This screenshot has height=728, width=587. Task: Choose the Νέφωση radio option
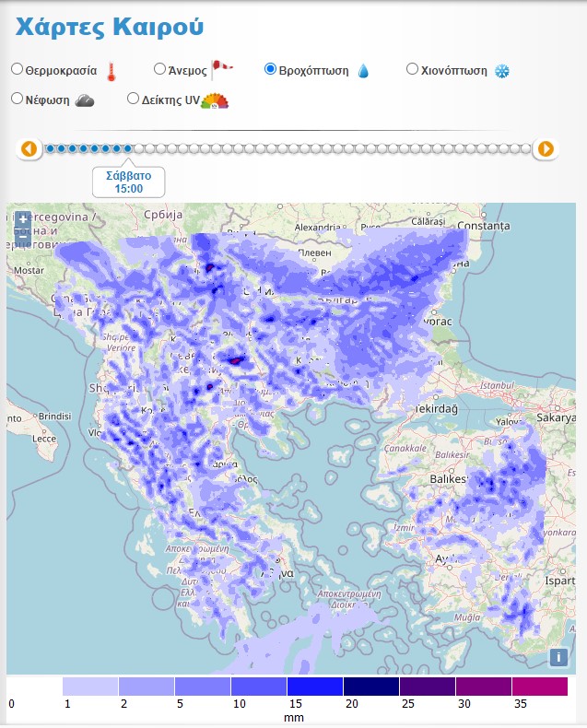17,98
